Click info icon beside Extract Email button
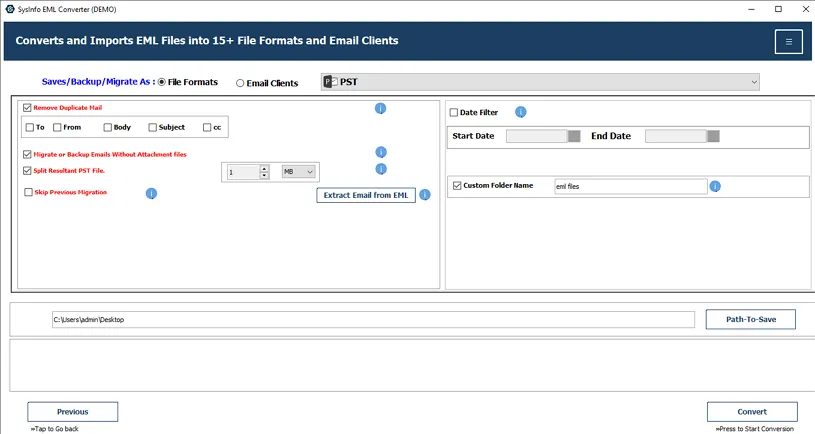Screen dimensions: 815x434 [x=425, y=194]
